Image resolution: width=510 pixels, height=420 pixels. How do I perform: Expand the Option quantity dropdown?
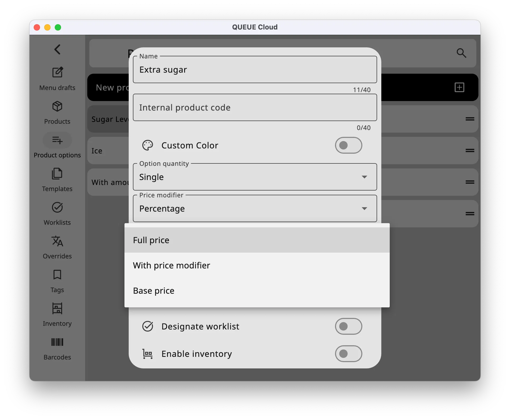click(255, 177)
